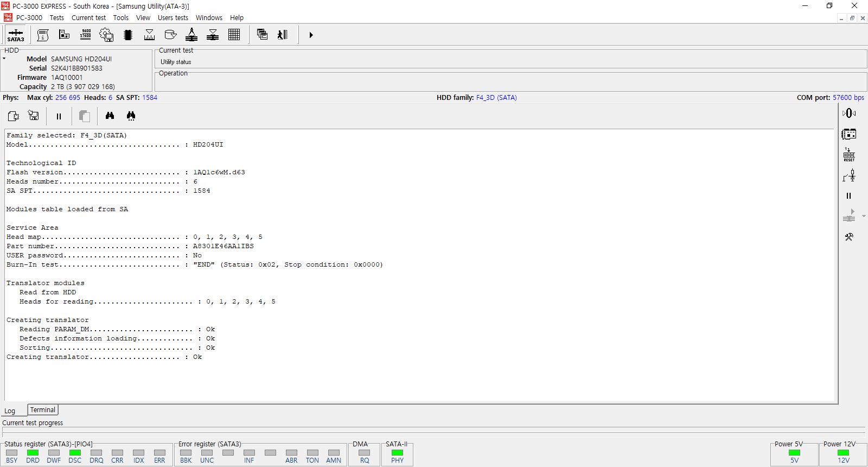Click the RESET counter icon in the right sidebar
Screen dimensions: 868x467
pos(849,155)
